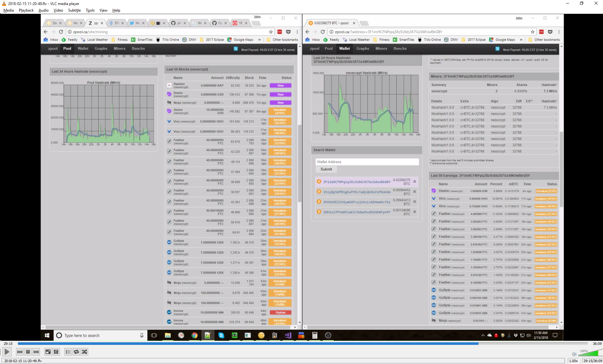Expand bookmarks overflow chevron in right browser

pyautogui.click(x=521, y=40)
